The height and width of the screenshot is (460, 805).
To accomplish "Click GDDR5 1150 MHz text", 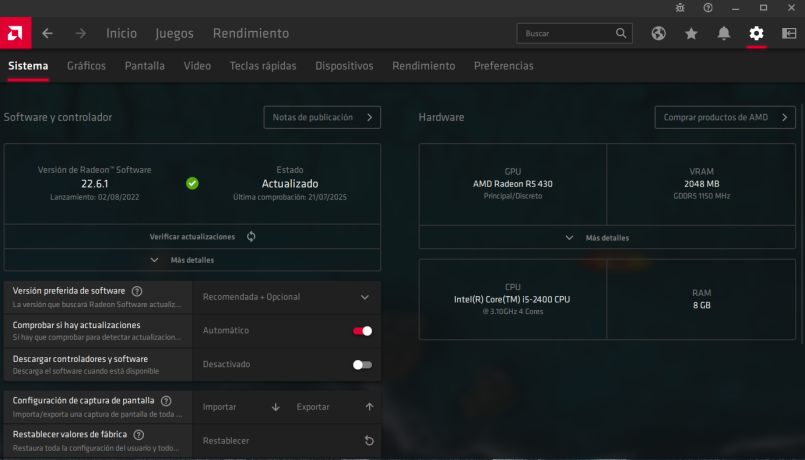I will point(701,196).
